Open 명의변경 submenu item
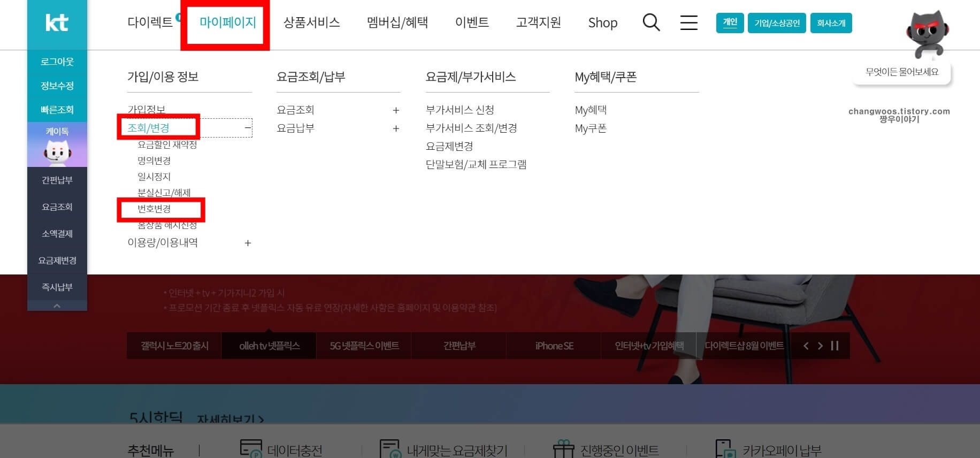This screenshot has width=980, height=458. [x=154, y=161]
